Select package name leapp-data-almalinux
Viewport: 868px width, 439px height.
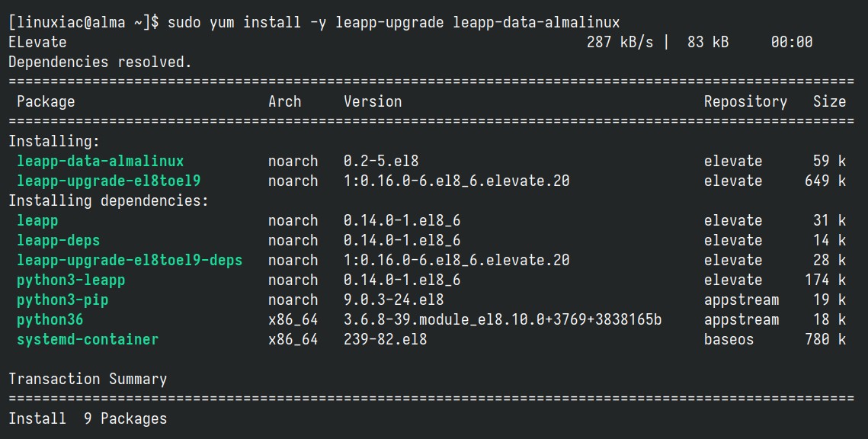pos(100,162)
